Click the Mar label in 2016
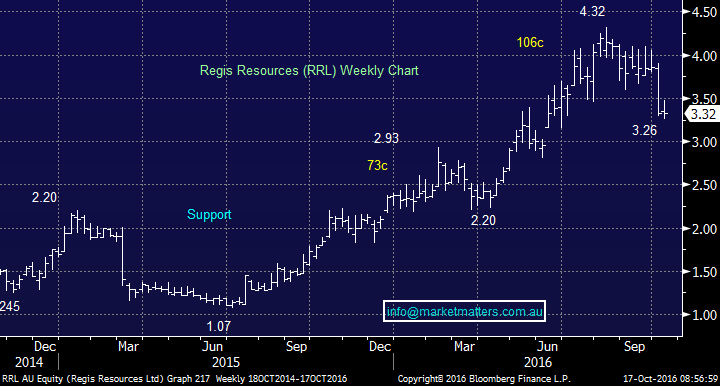Viewport: 720px width, 386px height. [x=464, y=347]
